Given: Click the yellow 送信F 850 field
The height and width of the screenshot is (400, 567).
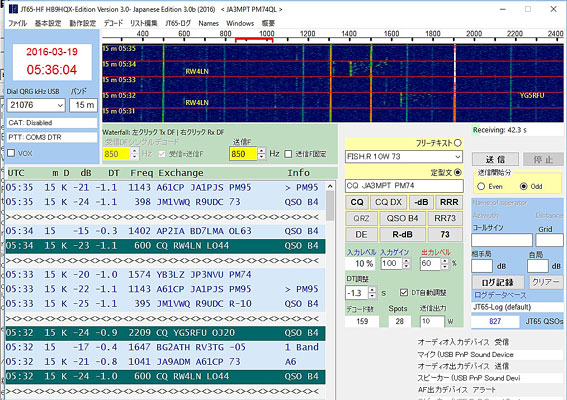Looking at the screenshot, I should (x=243, y=154).
